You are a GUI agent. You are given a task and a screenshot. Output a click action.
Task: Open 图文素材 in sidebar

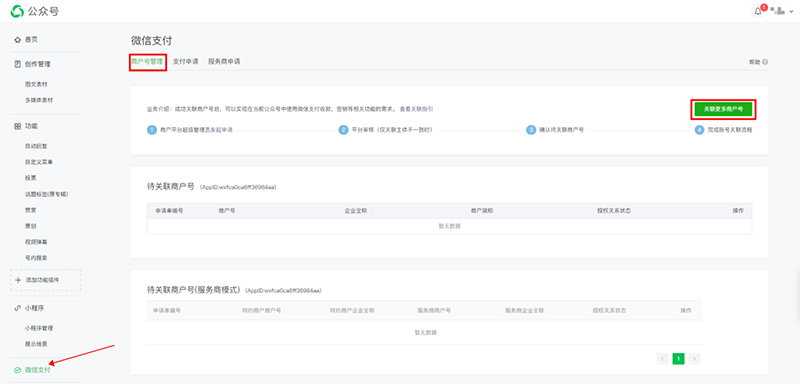(x=36, y=84)
